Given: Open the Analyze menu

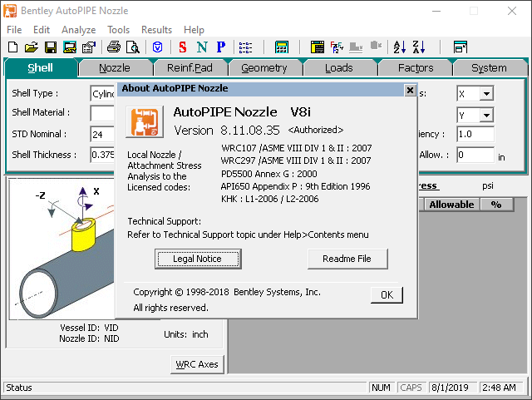Looking at the screenshot, I should [x=78, y=30].
